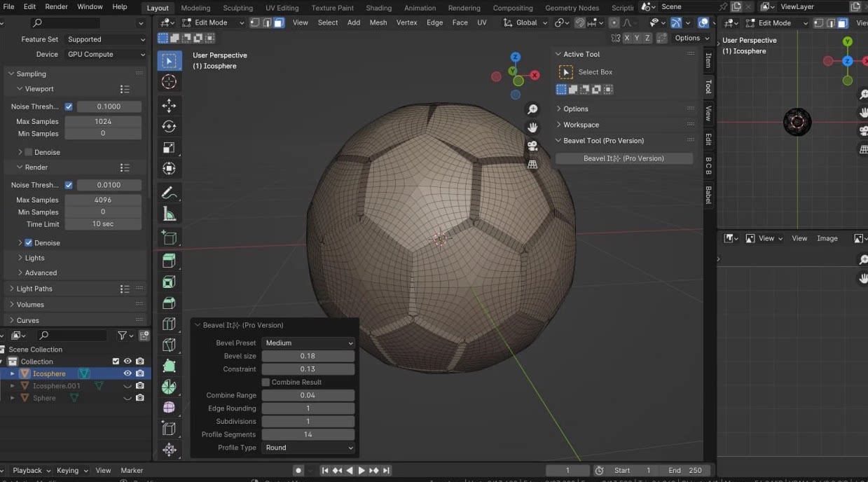
Task: Click the play animation button
Action: tap(361, 471)
